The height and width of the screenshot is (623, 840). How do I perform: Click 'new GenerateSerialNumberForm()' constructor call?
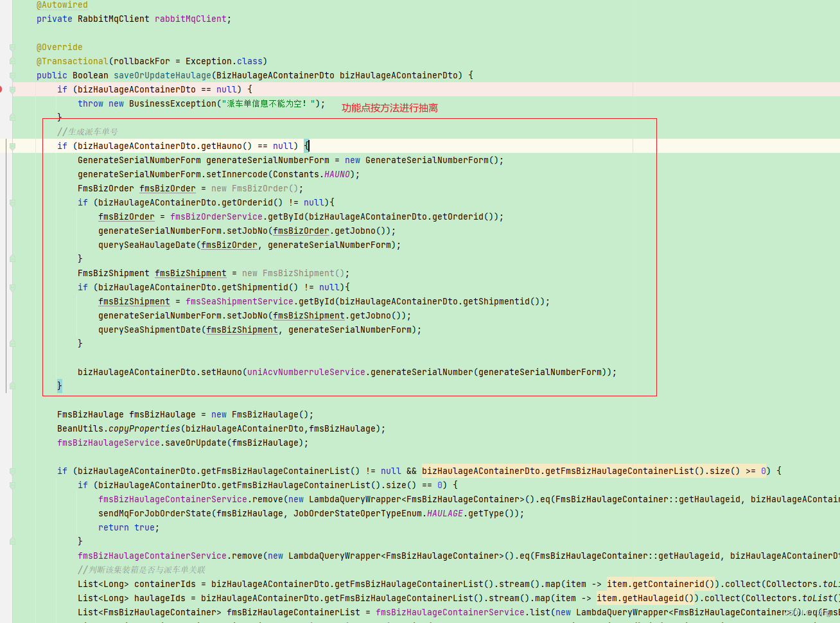[422, 160]
